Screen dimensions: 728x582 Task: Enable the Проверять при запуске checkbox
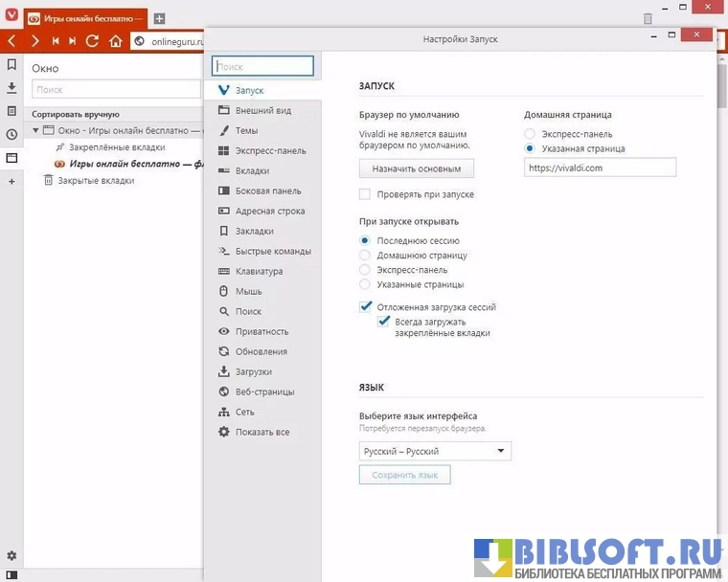[x=365, y=194]
